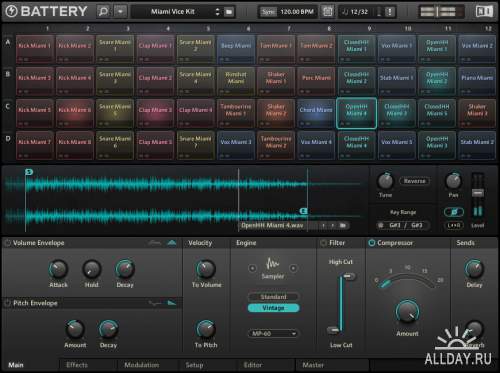Click the Hold knob
Viewport: 500px width, 373px height.
91,269
